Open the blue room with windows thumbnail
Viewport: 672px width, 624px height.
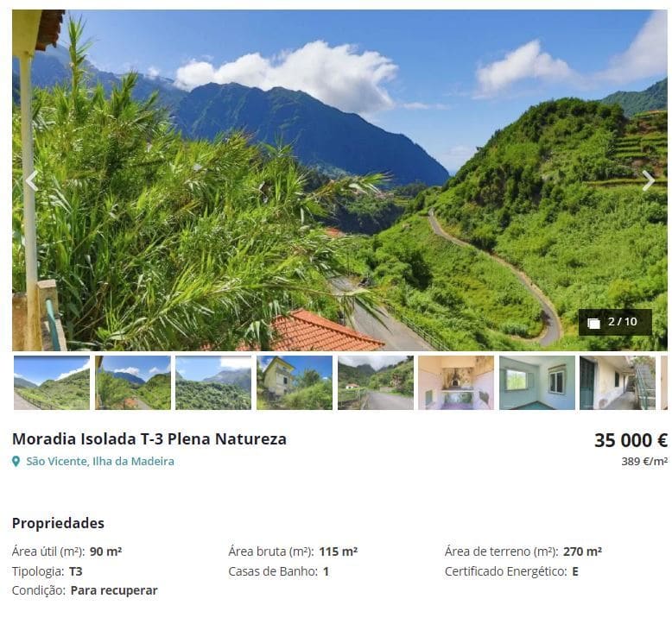(x=537, y=382)
